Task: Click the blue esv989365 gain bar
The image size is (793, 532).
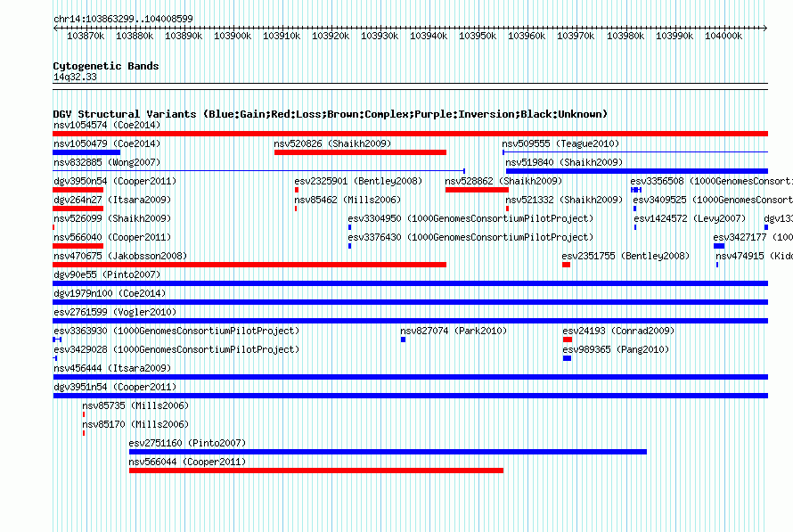Action: [567, 358]
